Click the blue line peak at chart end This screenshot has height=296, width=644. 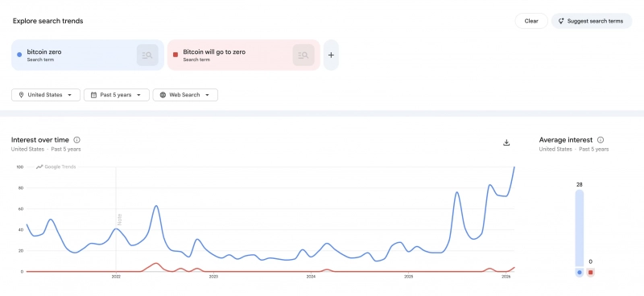[514, 167]
